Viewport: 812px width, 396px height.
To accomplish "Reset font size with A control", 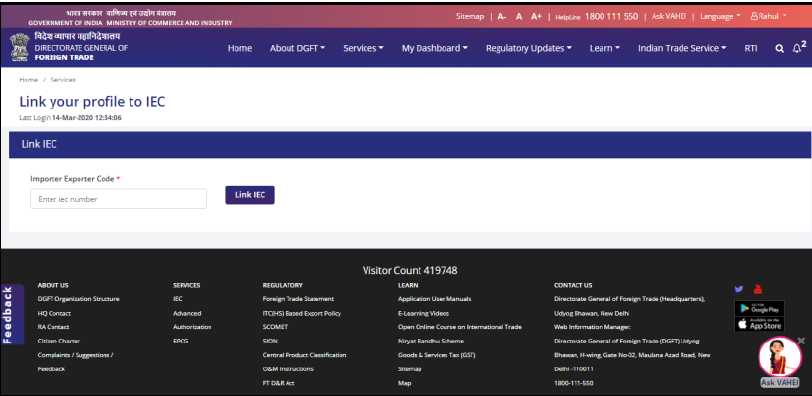I will click(x=519, y=17).
